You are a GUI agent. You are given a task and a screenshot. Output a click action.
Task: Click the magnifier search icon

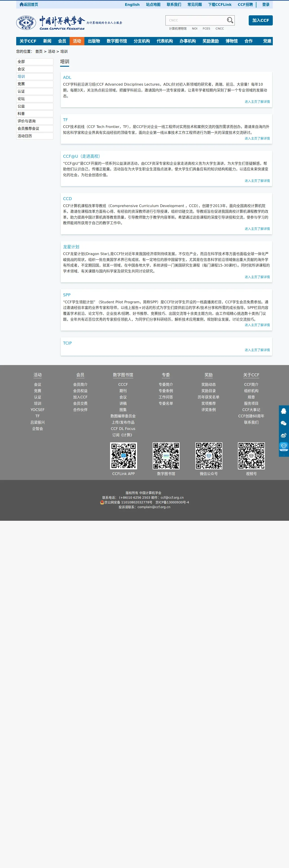pos(230,20)
